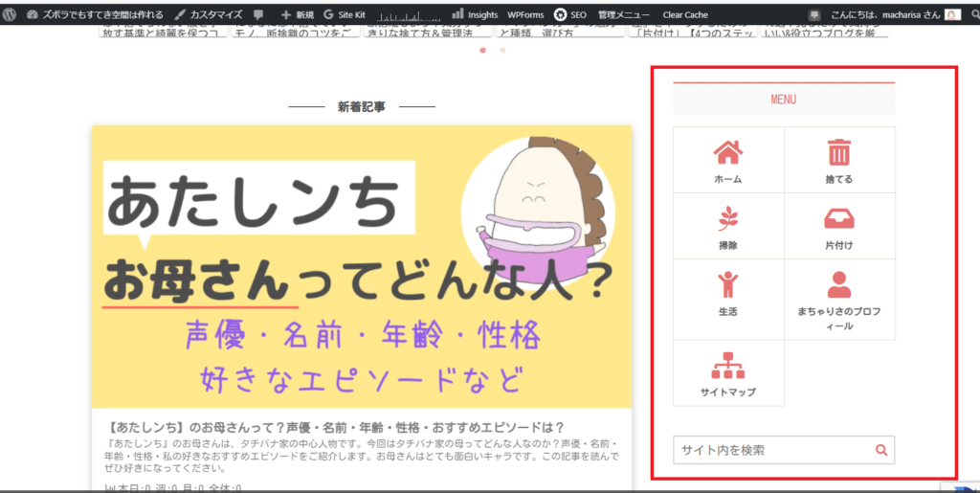Expand the 新規 add-new menu
Image resolution: width=980 pixels, height=493 pixels.
pyautogui.click(x=297, y=15)
